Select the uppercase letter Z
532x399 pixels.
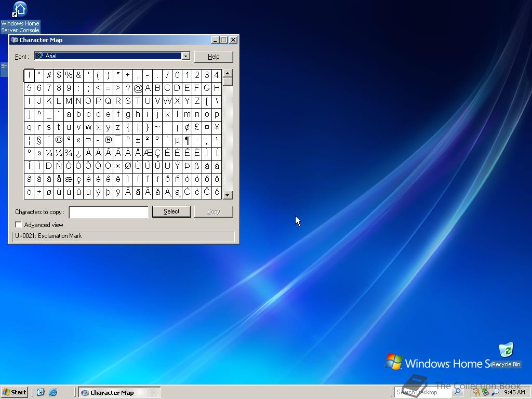pos(197,101)
